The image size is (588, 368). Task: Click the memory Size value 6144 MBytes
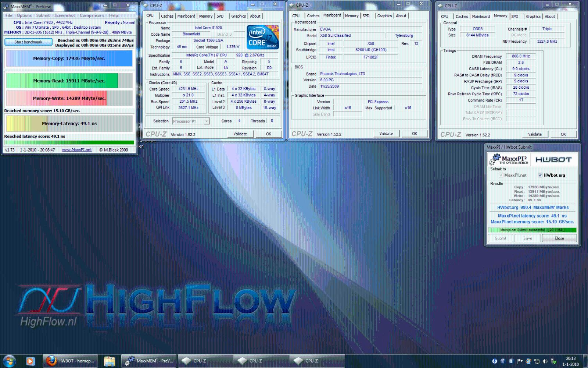pyautogui.click(x=477, y=35)
